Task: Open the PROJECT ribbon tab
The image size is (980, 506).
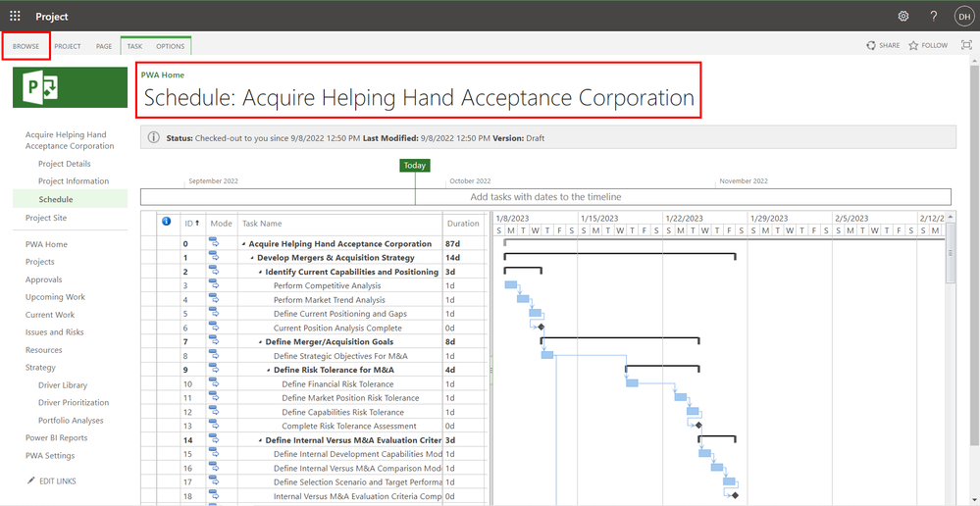Action: click(x=68, y=46)
